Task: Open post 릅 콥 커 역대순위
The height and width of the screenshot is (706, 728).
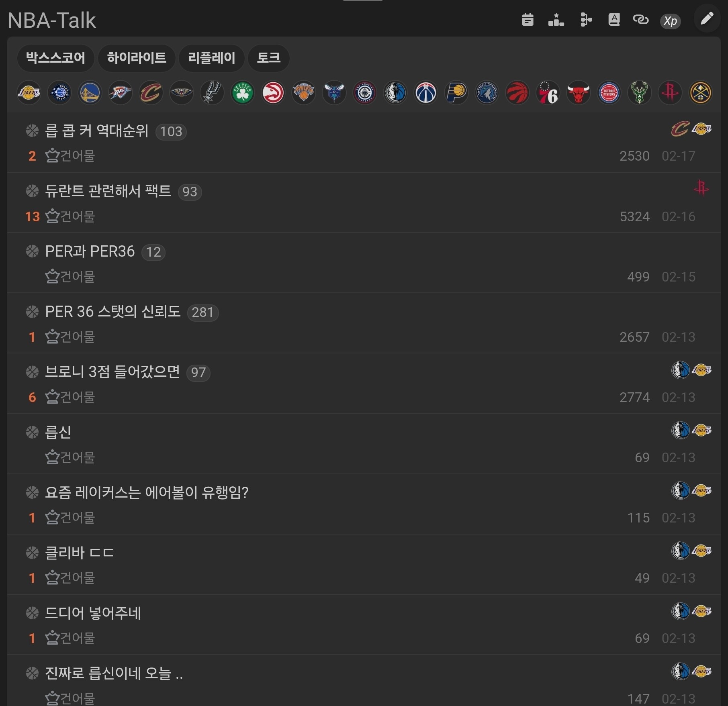Action: (x=97, y=131)
